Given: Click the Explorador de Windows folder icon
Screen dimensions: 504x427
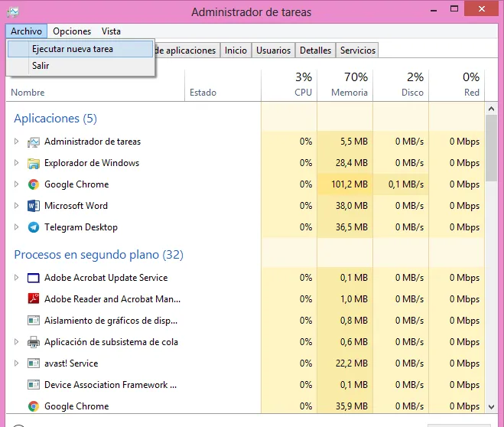Looking at the screenshot, I should 34,163.
